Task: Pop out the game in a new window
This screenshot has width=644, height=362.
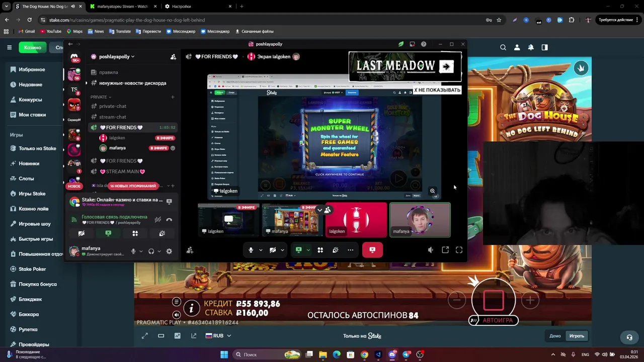Action: click(x=194, y=336)
